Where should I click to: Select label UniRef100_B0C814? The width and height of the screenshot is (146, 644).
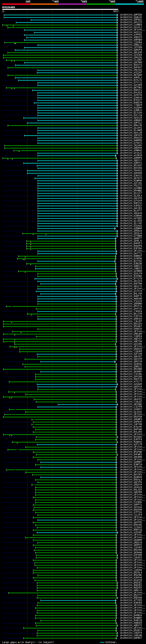(x=131, y=93)
